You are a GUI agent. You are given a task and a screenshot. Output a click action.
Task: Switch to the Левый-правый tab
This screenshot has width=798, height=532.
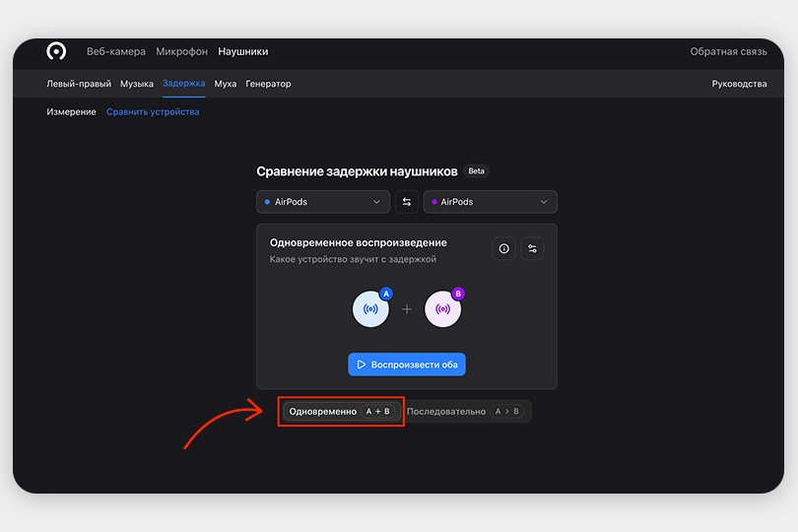[79, 84]
